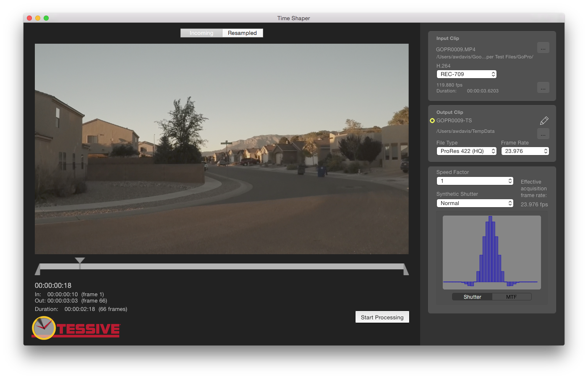Click ellipsis button beside 119.880 fps
588x379 pixels.
tap(543, 87)
